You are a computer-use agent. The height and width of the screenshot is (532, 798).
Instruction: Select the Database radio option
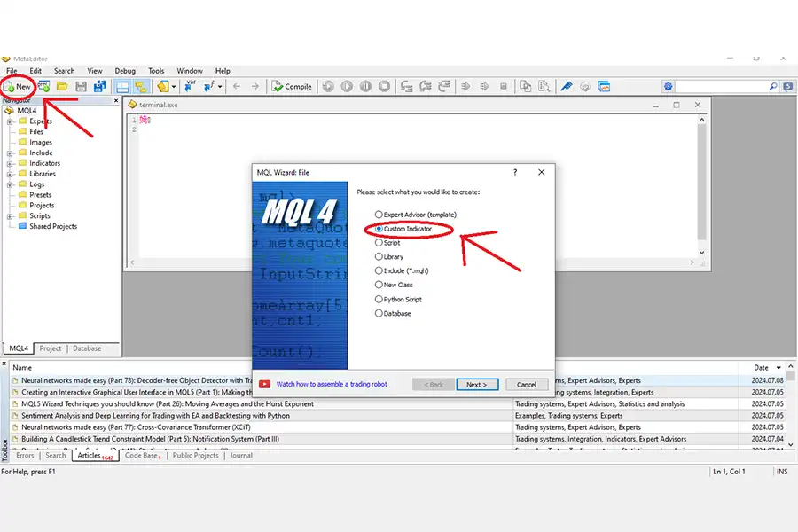pos(379,313)
